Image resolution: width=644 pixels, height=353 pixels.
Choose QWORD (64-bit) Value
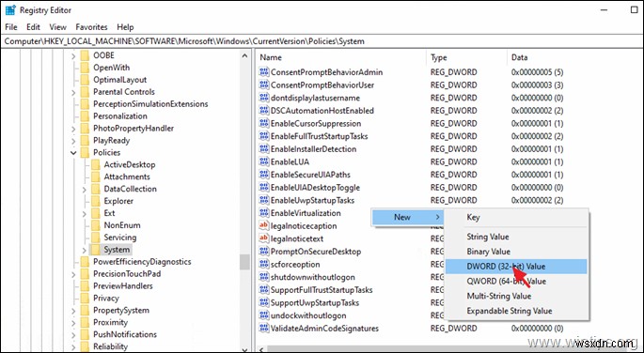516,282
